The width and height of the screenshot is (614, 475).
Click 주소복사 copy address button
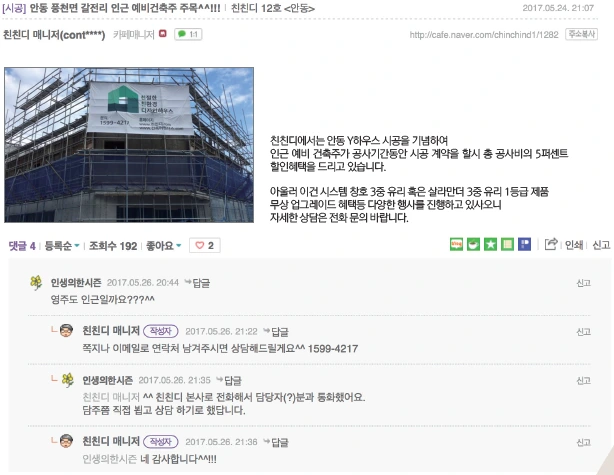[581, 34]
